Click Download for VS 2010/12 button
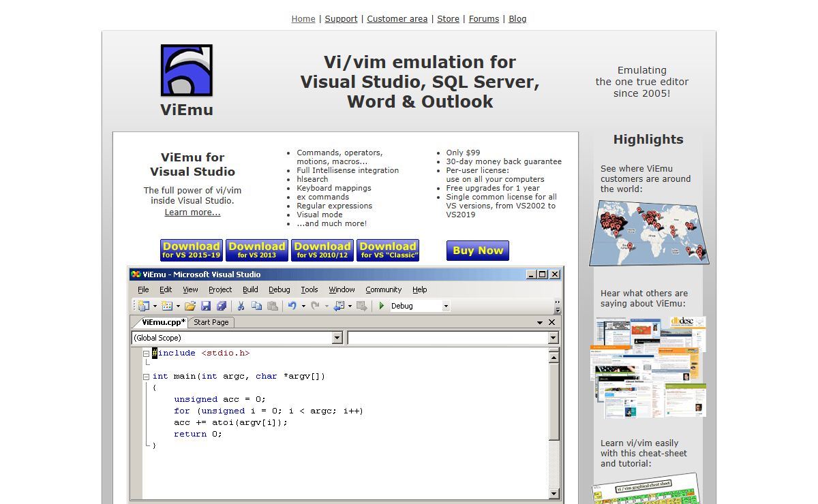 tap(322, 250)
